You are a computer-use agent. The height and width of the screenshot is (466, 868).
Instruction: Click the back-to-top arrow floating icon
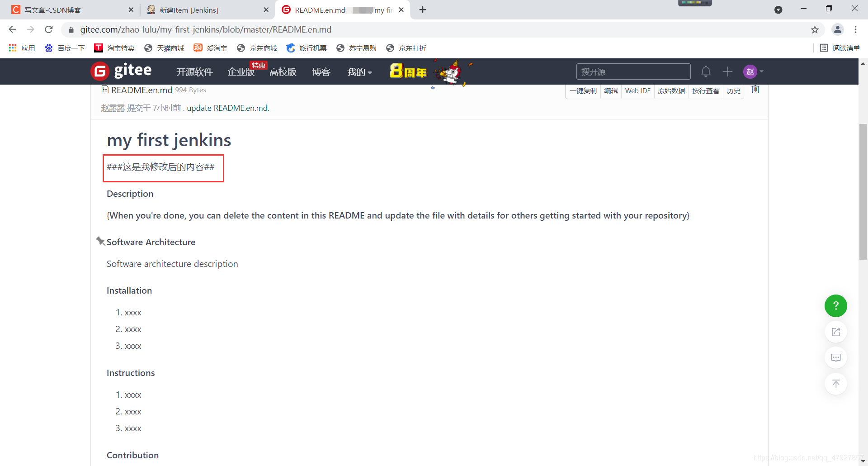[836, 384]
